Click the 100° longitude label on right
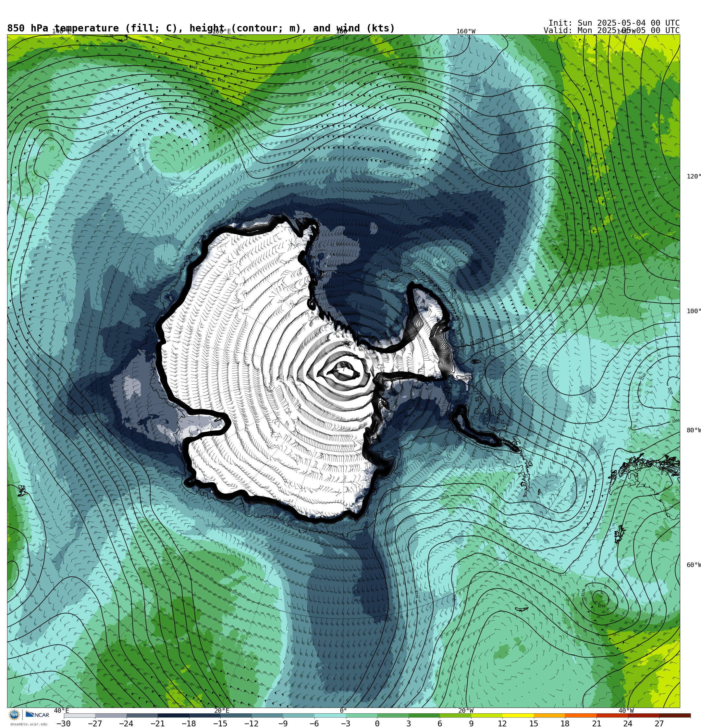The width and height of the screenshot is (701, 728). [694, 311]
